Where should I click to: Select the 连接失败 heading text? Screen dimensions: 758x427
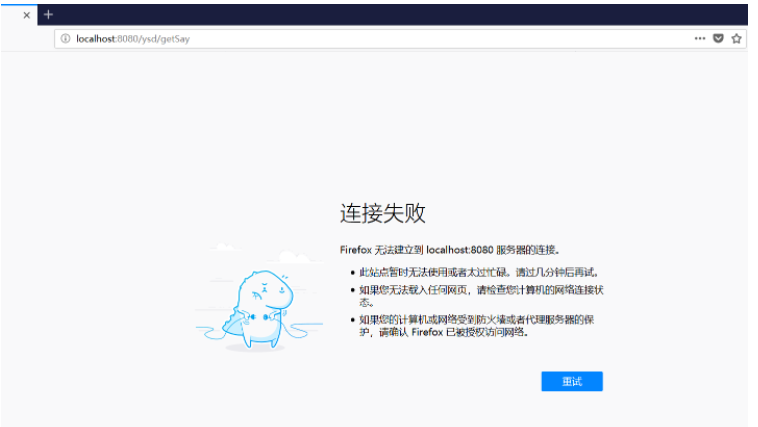[382, 213]
